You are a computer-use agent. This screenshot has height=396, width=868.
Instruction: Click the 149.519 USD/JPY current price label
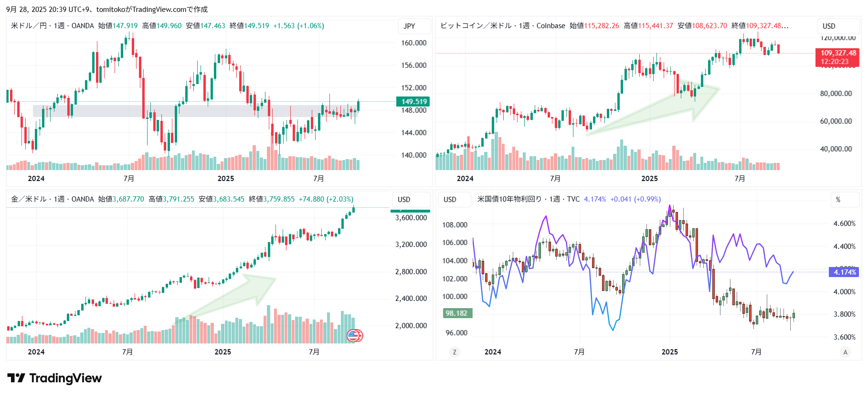point(413,102)
